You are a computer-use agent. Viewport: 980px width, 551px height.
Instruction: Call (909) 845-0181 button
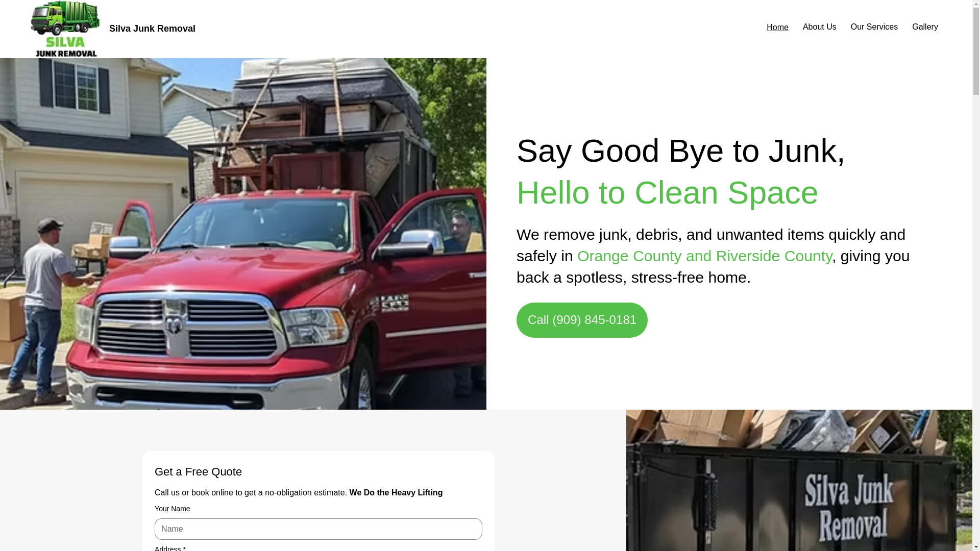[582, 320]
